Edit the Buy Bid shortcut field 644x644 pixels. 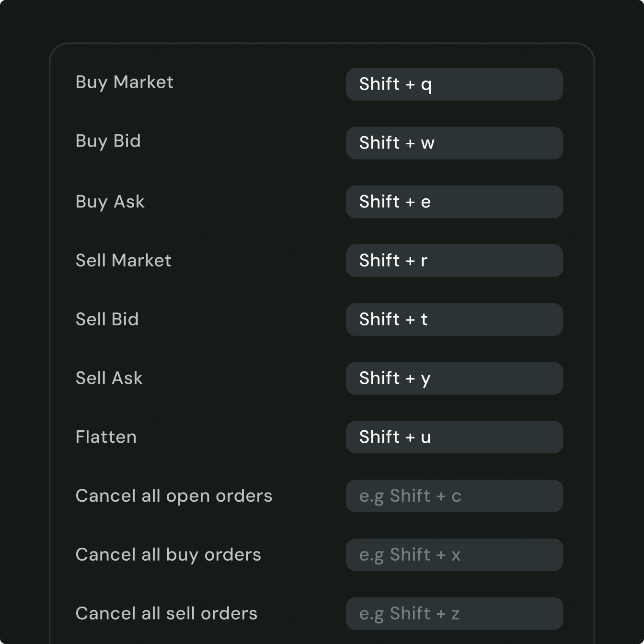[x=454, y=143]
